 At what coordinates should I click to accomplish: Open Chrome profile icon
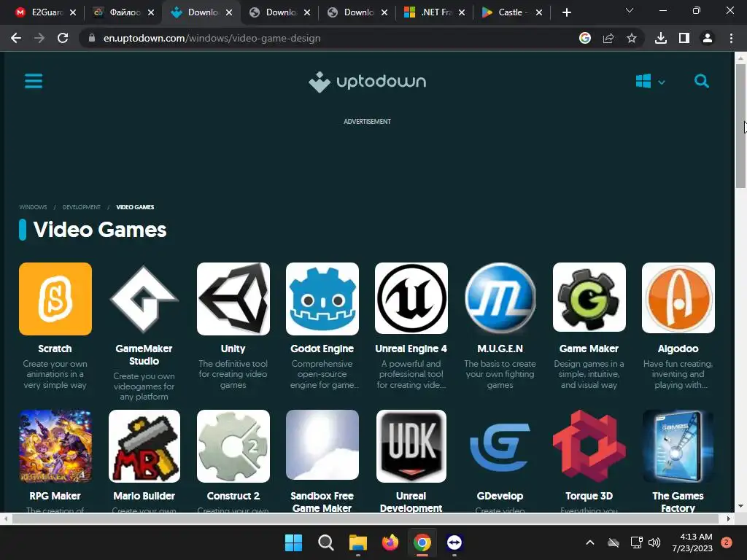(x=708, y=38)
